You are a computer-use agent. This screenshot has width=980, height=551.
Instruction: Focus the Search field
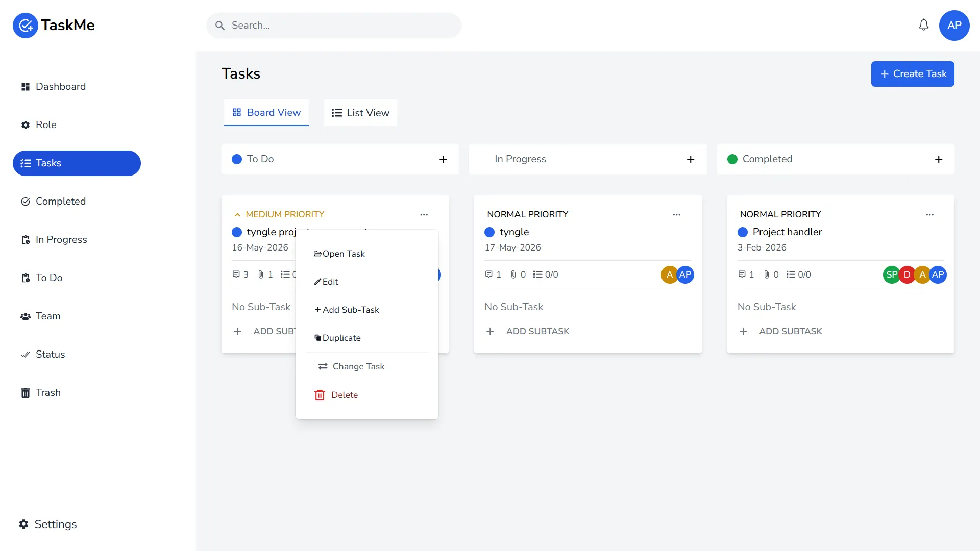tap(334, 26)
